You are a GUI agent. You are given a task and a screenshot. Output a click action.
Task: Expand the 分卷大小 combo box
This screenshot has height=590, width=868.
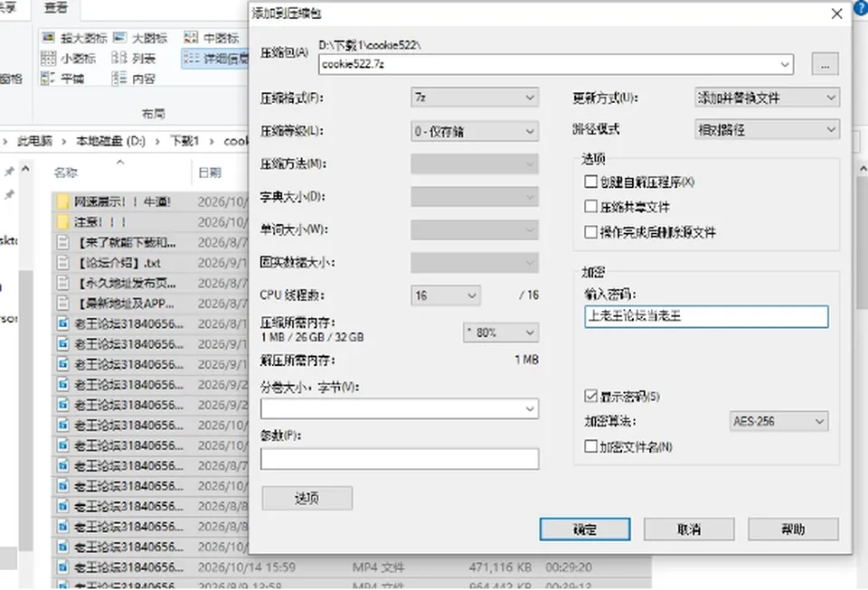pos(400,408)
